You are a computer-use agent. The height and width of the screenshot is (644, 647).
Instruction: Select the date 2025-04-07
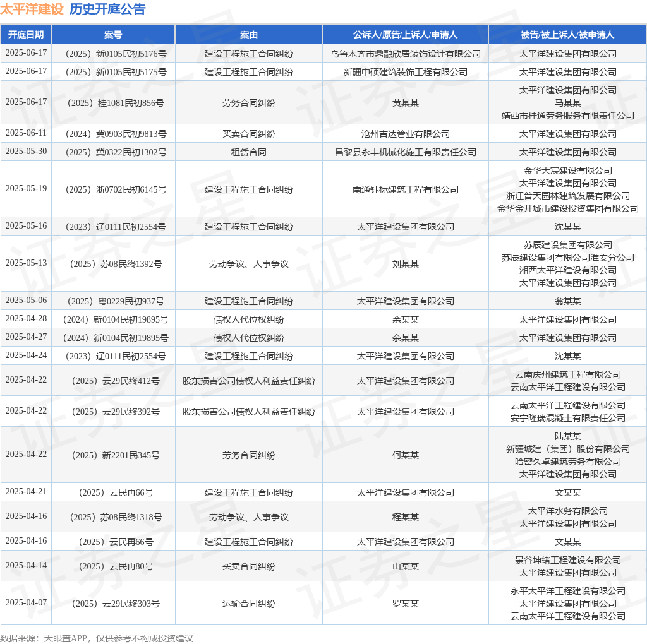26,602
